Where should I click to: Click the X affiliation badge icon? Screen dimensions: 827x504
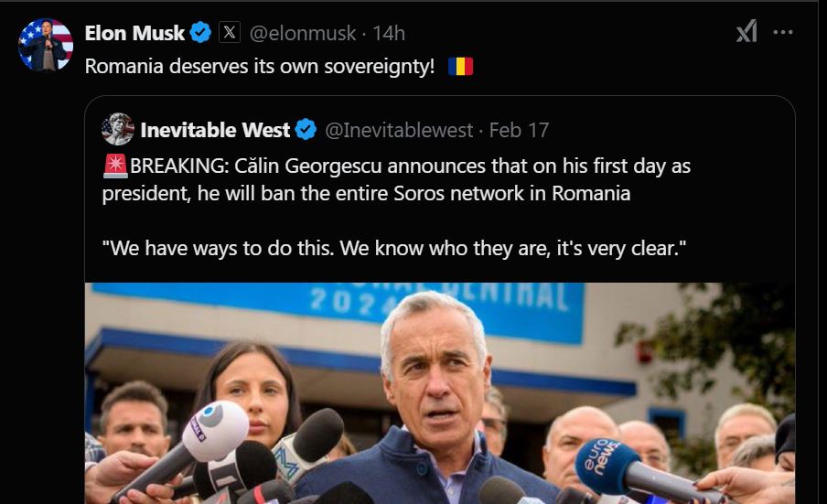point(230,32)
